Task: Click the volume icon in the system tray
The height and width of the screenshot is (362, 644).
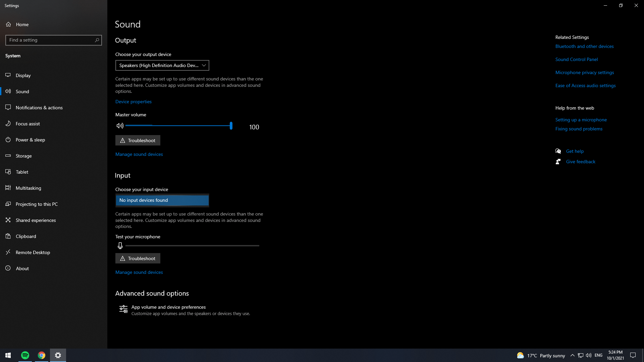Action: click(x=589, y=355)
